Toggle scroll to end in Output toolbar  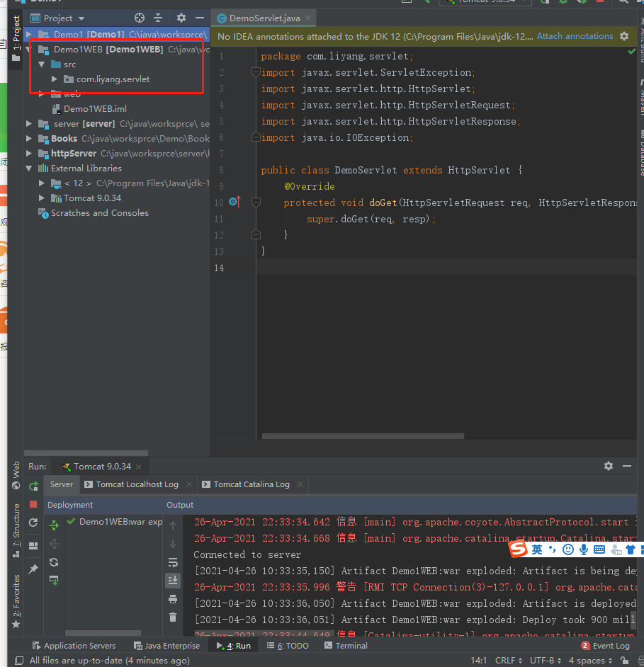coord(173,581)
